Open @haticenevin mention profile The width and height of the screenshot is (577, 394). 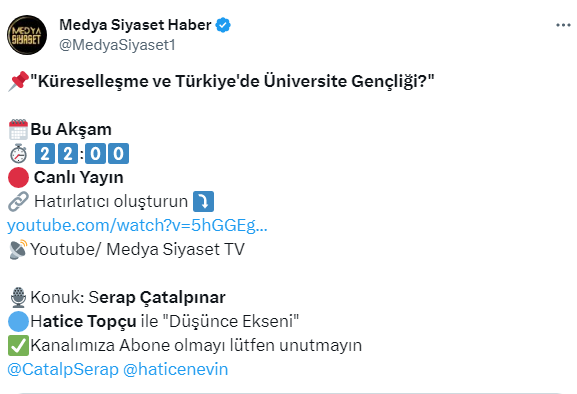click(176, 369)
